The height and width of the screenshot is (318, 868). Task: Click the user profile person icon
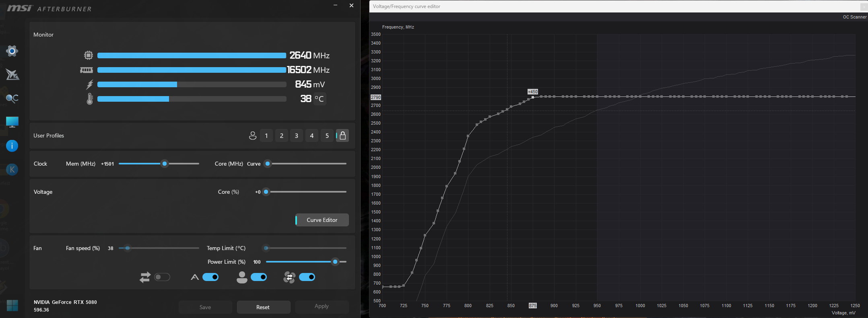click(253, 135)
